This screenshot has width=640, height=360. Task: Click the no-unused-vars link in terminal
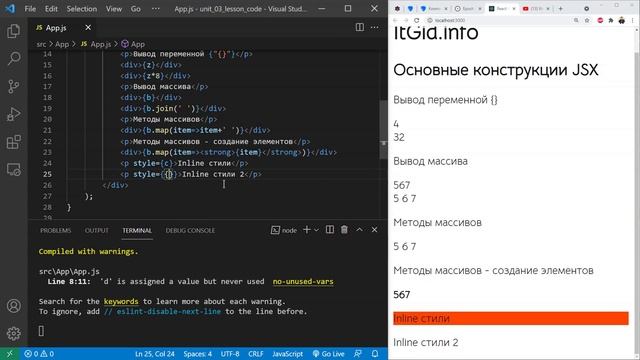point(303,281)
